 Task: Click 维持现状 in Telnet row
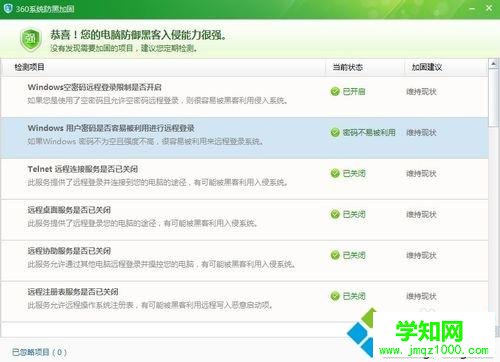tap(421, 174)
